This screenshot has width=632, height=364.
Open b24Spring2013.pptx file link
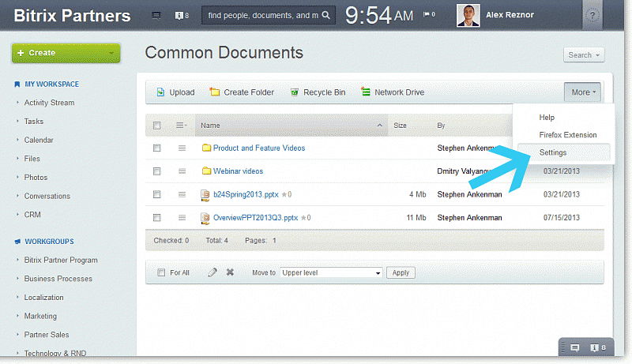pyautogui.click(x=246, y=194)
